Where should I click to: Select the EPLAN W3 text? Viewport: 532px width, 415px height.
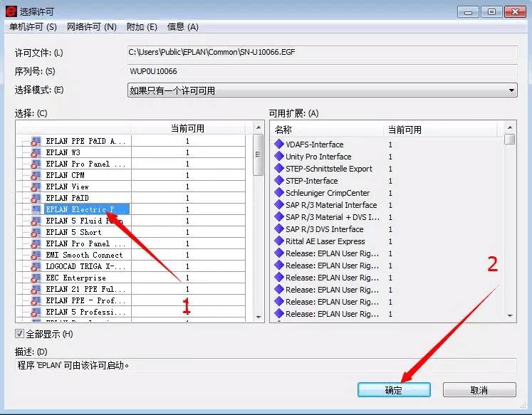(63, 152)
